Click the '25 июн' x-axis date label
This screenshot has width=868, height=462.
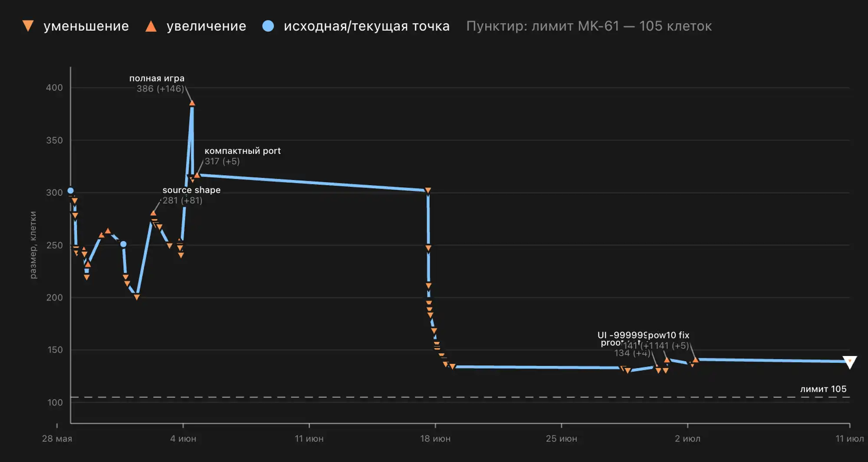point(562,439)
